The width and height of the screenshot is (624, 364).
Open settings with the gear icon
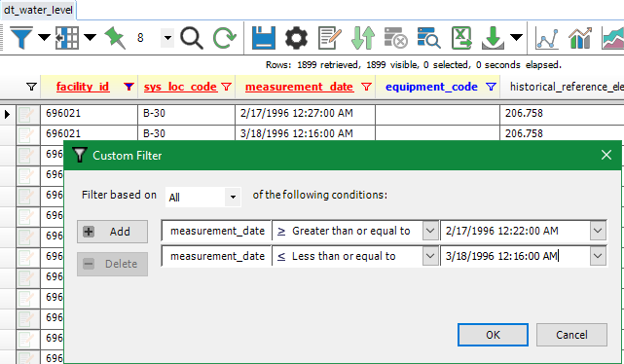point(297,38)
